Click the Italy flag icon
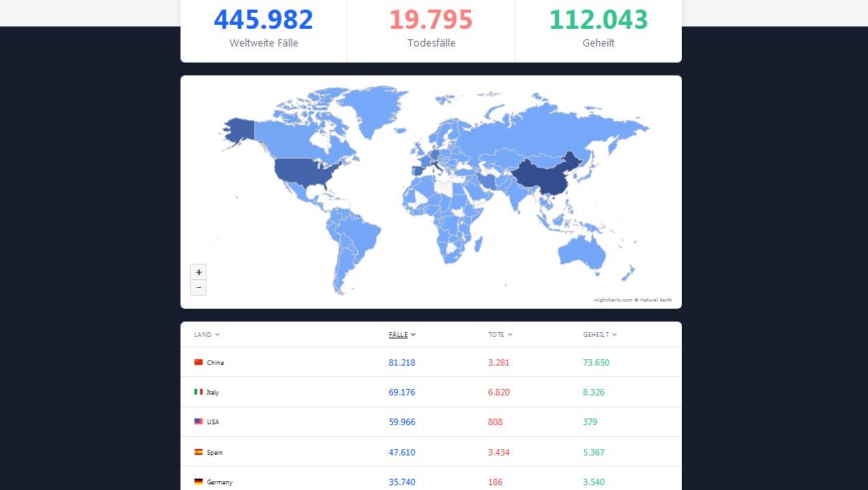Screen dimensions: 868x490 pos(198,392)
